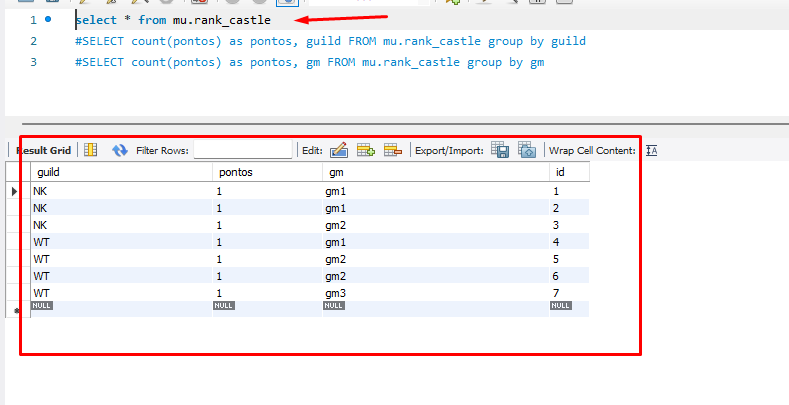
Task: Click the line 1 statement marker dot
Action: 48,20
